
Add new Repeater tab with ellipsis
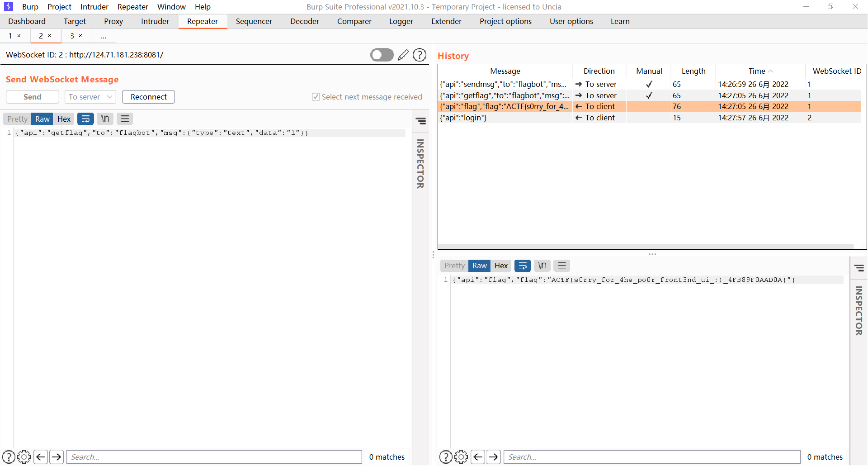tap(104, 36)
